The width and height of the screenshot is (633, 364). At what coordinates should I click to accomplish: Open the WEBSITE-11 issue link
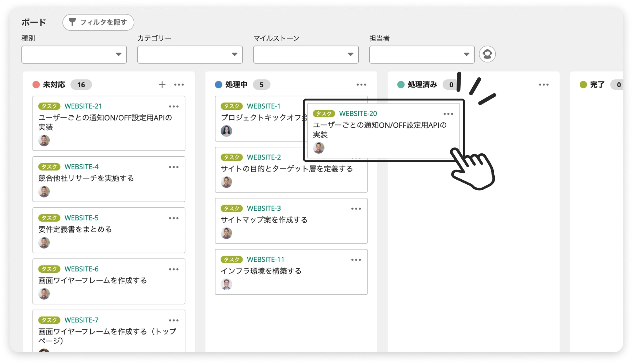[x=266, y=260]
